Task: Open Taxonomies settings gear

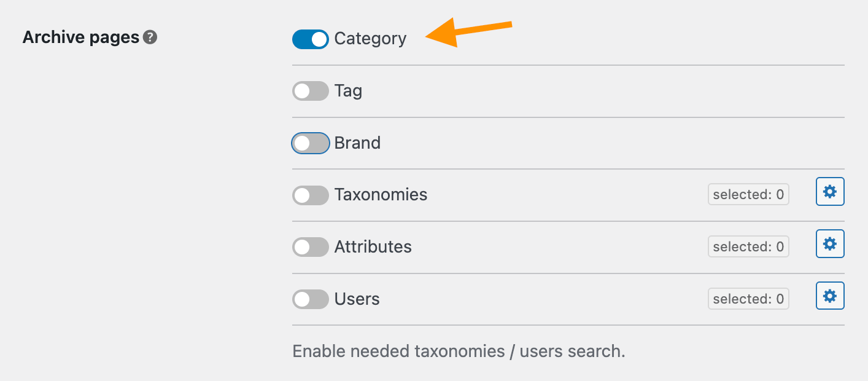Action: 830,192
